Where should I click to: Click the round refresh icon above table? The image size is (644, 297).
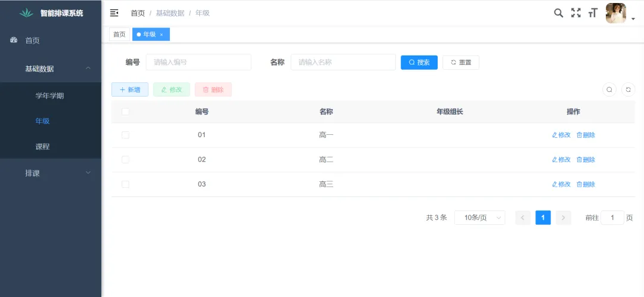click(628, 89)
